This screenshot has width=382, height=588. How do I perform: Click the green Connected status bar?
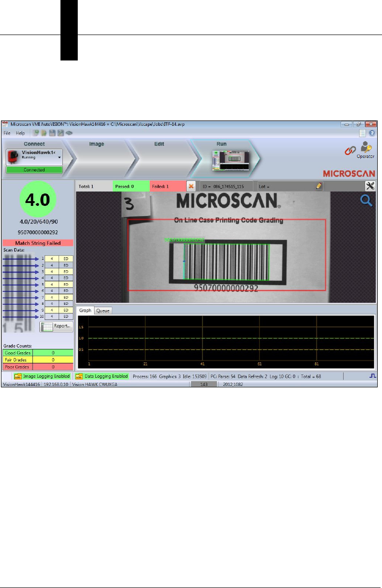(34, 170)
